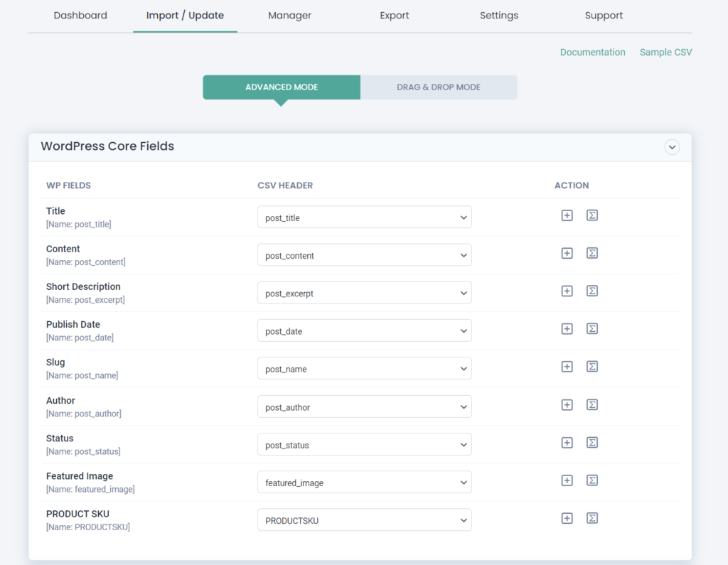The image size is (728, 565).
Task: Click the CSV HEADER column heading
Action: [x=285, y=185]
